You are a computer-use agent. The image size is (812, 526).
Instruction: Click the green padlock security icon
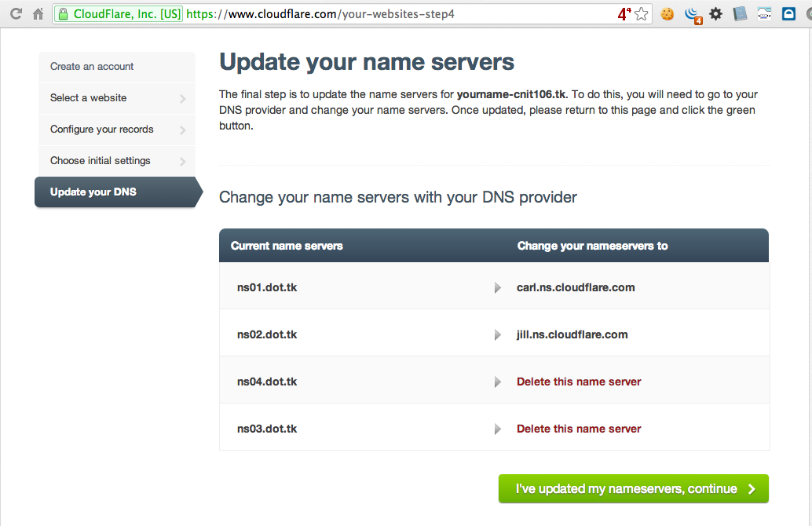(x=63, y=14)
